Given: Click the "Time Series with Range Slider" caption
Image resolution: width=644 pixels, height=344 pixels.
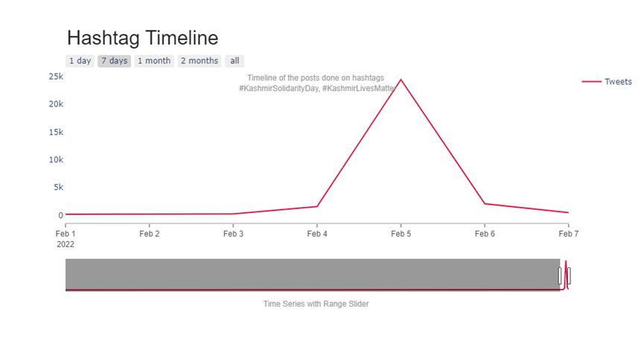Looking at the screenshot, I should click(x=316, y=304).
